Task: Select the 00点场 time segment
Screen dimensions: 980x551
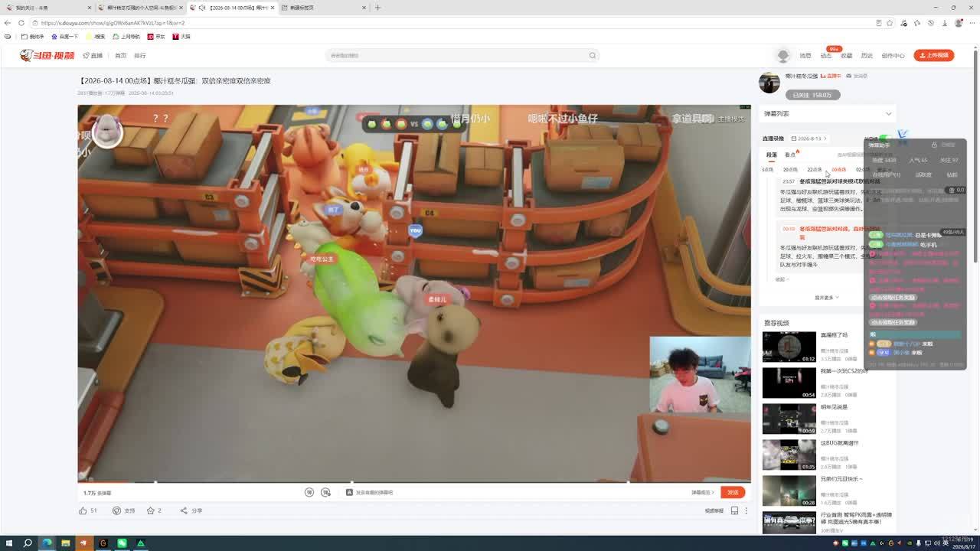Action: pyautogui.click(x=839, y=170)
